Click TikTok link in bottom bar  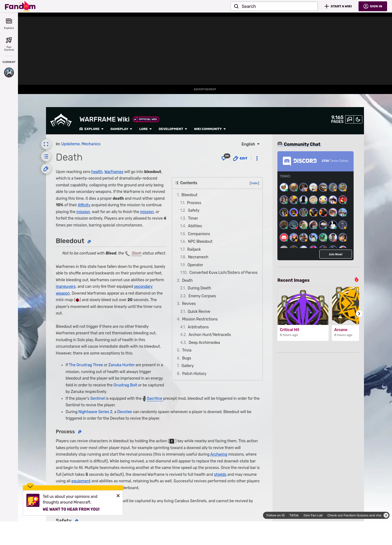click(294, 515)
